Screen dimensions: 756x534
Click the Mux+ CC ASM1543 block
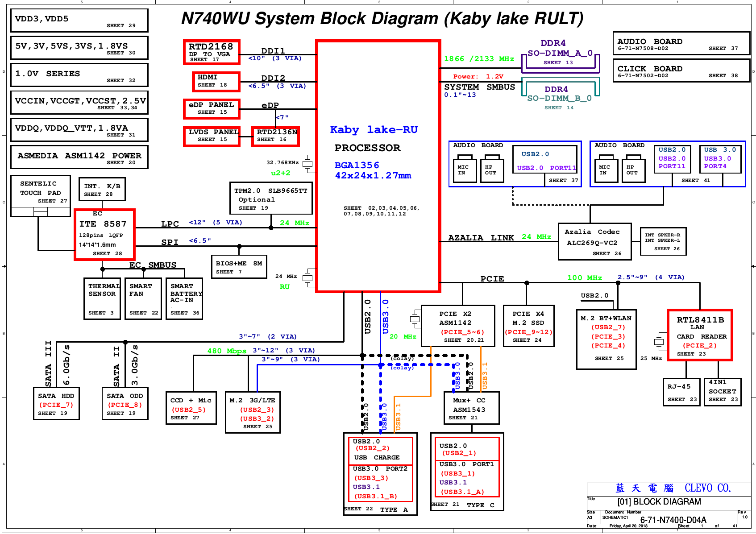click(472, 408)
